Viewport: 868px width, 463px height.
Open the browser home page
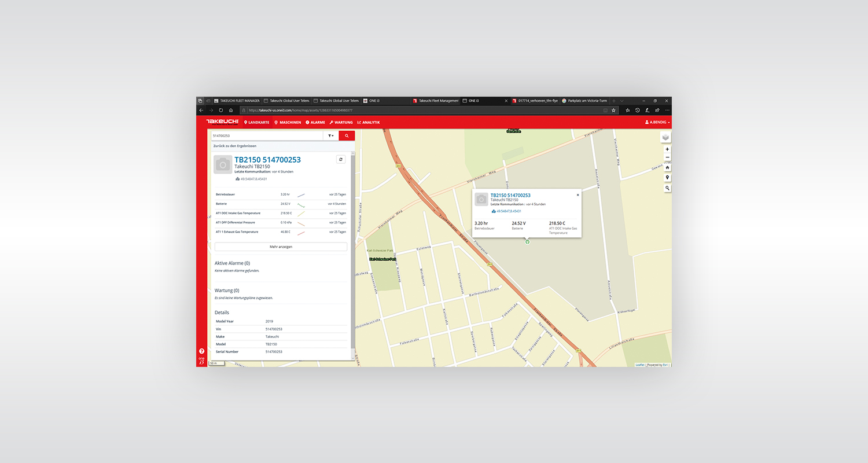point(231,110)
